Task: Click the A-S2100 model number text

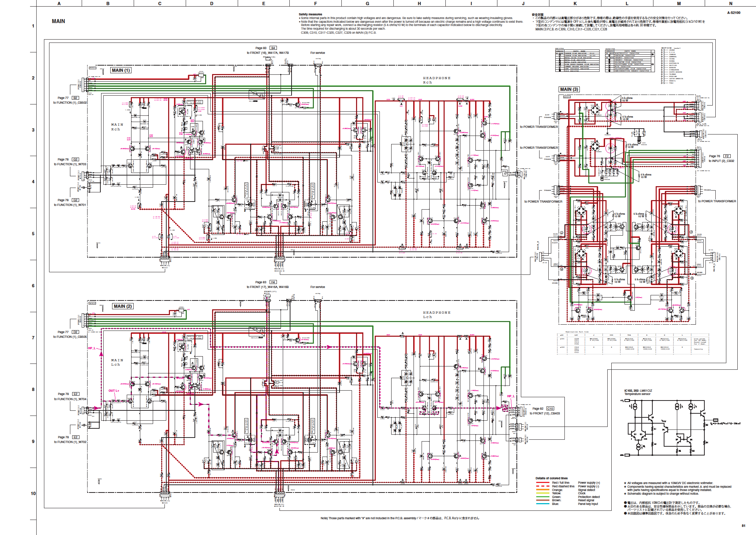Action: [734, 13]
